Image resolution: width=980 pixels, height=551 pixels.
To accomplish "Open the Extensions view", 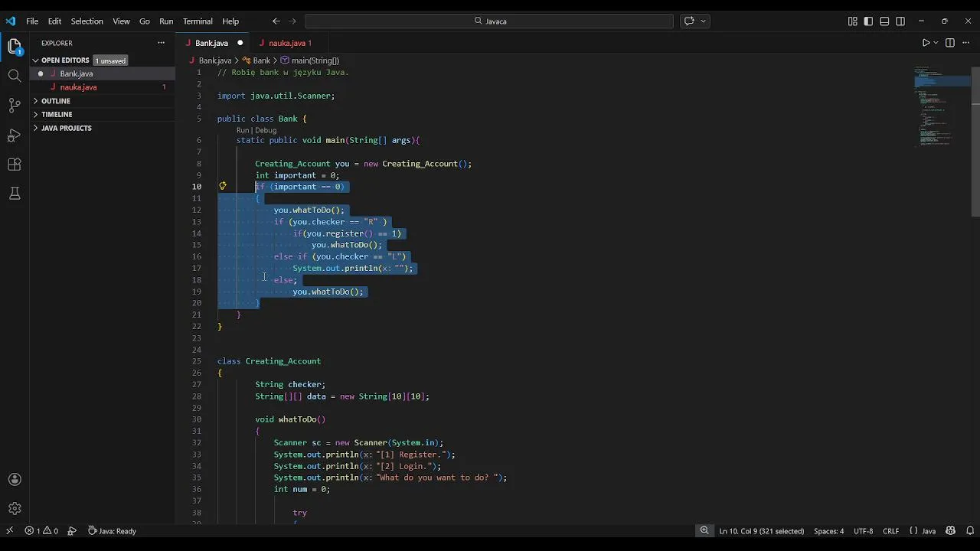I will coord(15,164).
